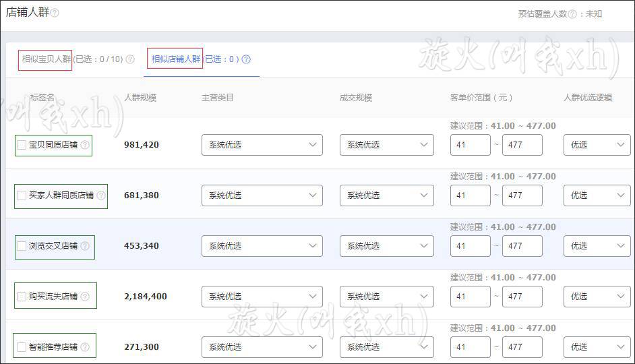635x364 pixels.
Task: Select crowd size value 681,380
Action: [x=142, y=195]
